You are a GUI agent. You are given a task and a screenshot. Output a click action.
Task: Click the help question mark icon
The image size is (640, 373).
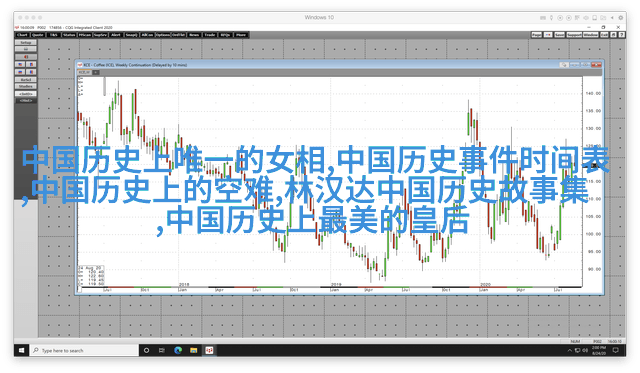tap(621, 35)
